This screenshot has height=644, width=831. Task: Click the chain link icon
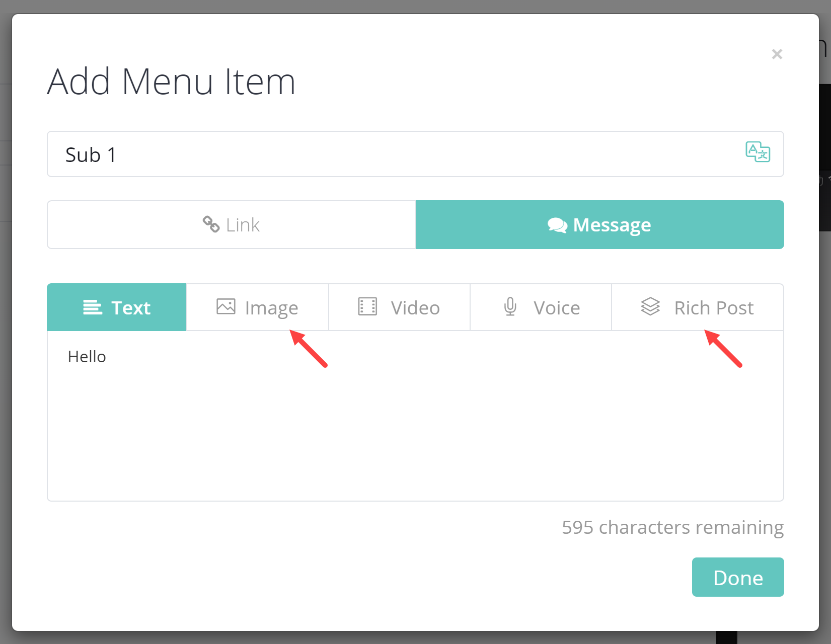coord(211,224)
